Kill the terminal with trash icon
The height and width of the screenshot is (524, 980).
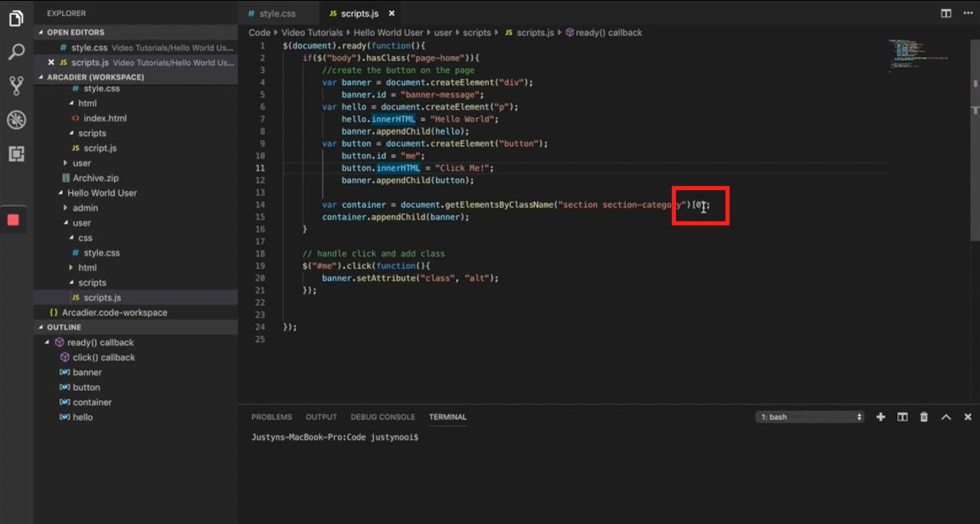coord(924,417)
